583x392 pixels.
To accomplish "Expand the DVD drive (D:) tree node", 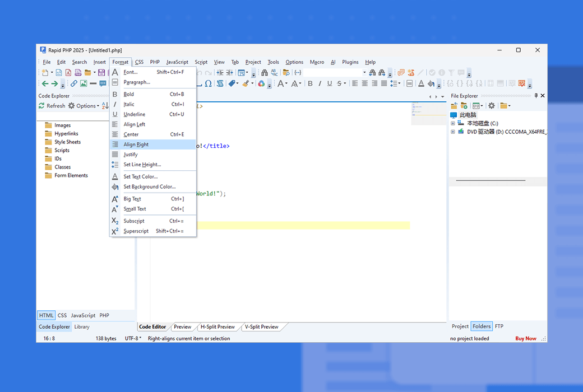I will pos(452,132).
